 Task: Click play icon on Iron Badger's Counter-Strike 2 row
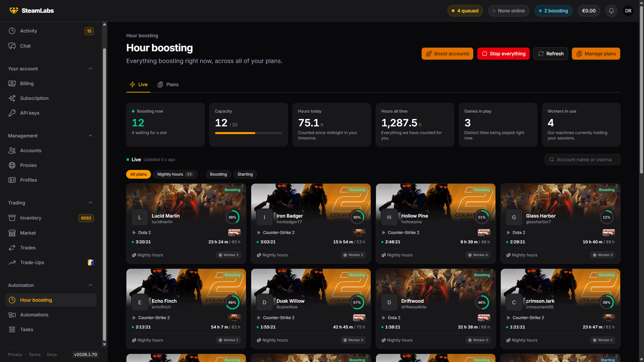coord(259,233)
